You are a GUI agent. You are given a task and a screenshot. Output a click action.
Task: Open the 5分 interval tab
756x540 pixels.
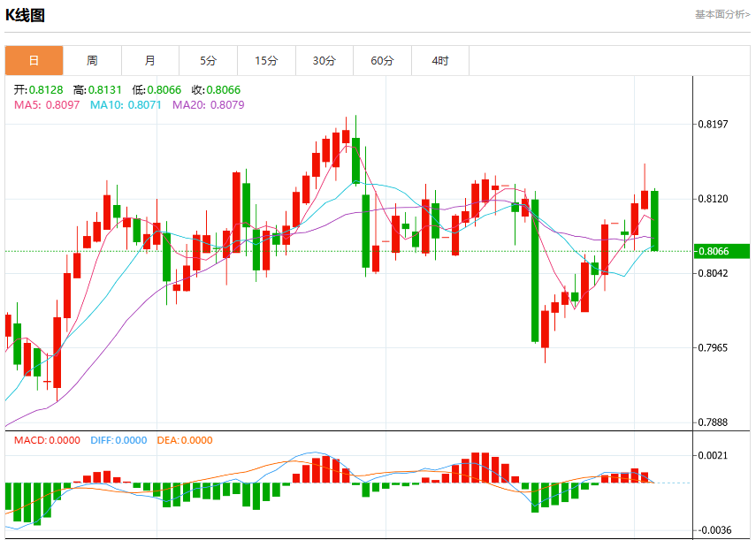click(209, 61)
